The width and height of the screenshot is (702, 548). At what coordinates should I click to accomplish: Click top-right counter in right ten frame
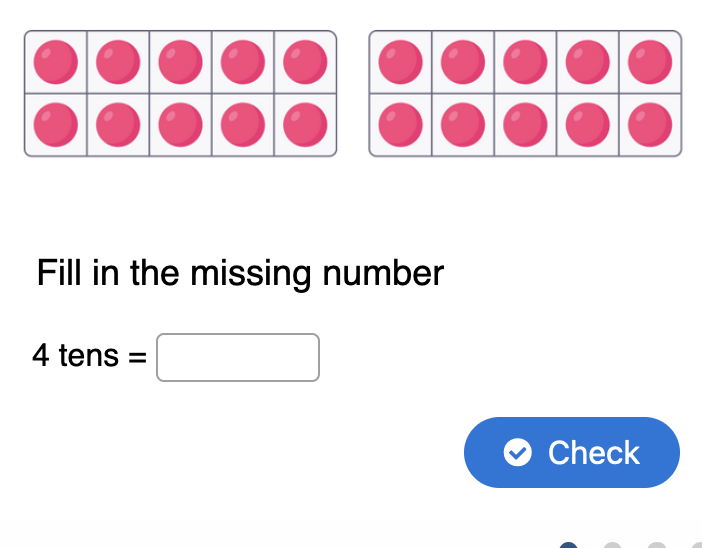pyautogui.click(x=650, y=62)
